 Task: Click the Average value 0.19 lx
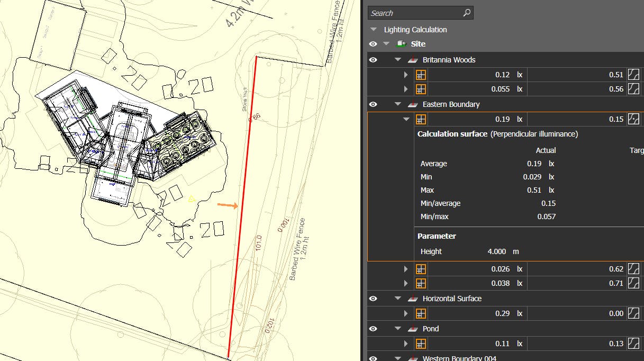(x=540, y=164)
